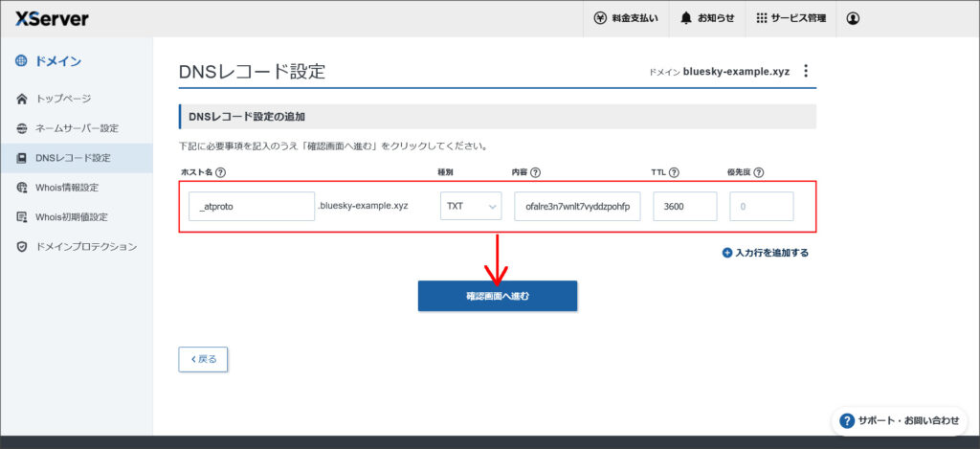Focus the TTL field showing 3600

685,207
